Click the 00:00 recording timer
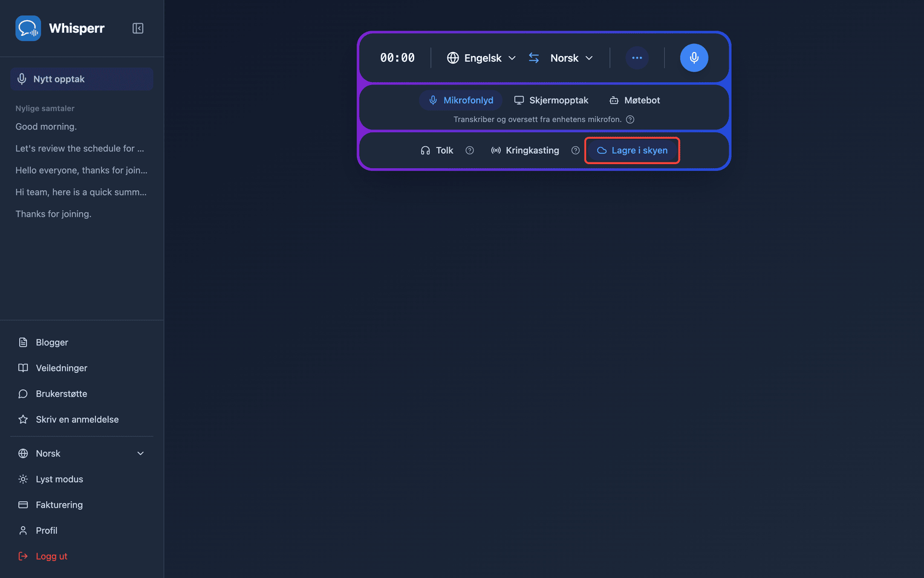The image size is (924, 578). tap(397, 58)
